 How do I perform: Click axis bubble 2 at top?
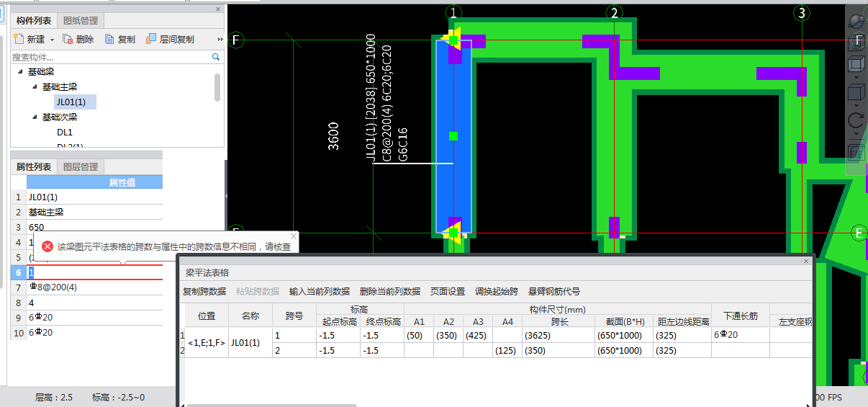613,13
